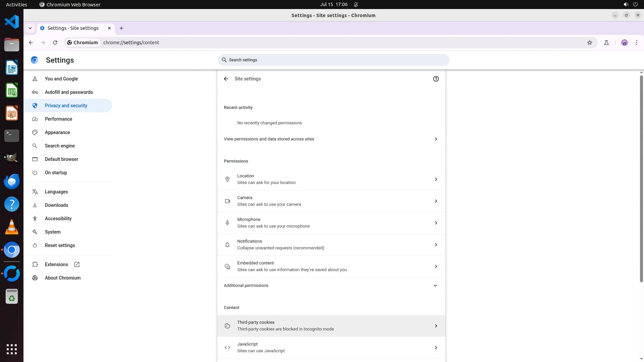Select Appearance in the settings sidebar

coord(57,132)
